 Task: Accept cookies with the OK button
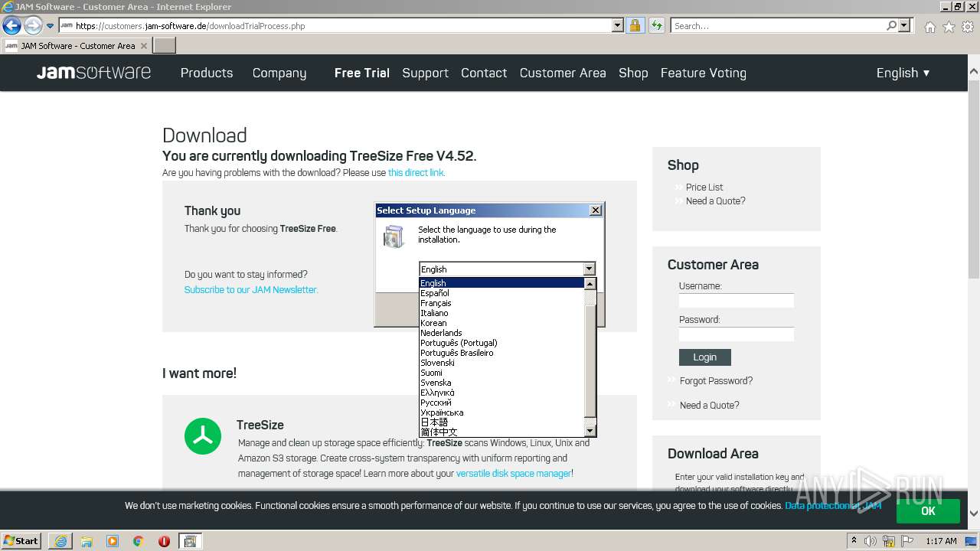928,511
